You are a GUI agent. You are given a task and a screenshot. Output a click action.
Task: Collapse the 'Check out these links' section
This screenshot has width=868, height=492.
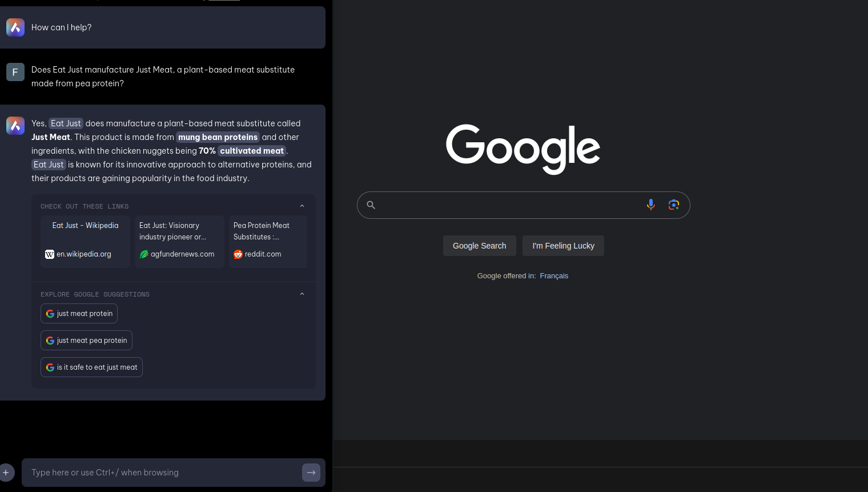(x=302, y=206)
